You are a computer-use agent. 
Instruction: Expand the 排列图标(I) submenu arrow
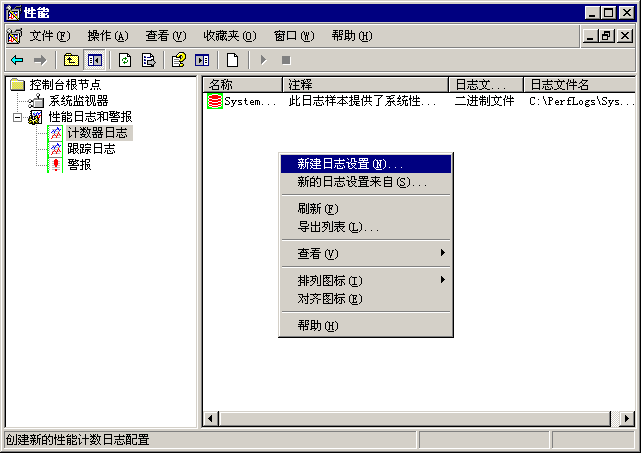point(443,280)
